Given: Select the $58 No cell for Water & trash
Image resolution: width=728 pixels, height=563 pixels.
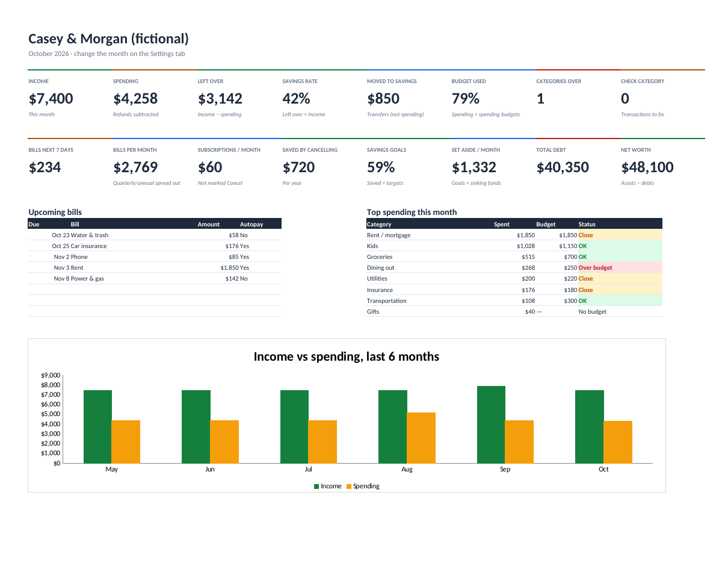Looking at the screenshot, I should click(x=238, y=235).
